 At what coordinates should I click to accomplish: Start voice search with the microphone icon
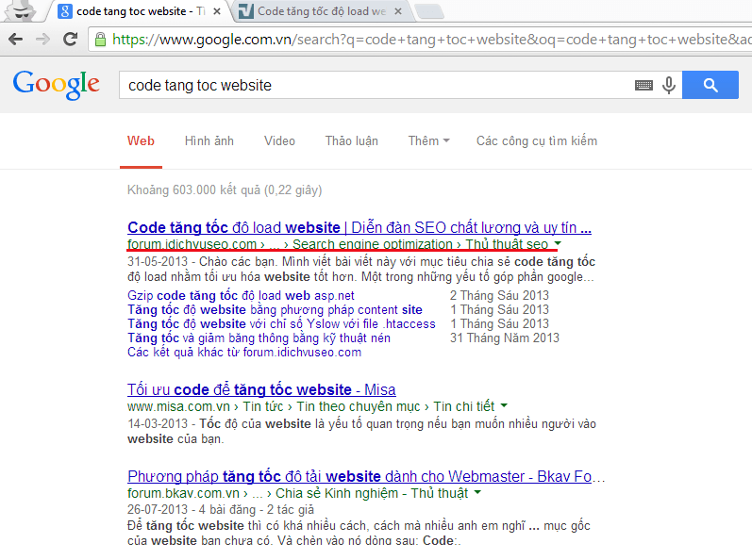coord(669,85)
